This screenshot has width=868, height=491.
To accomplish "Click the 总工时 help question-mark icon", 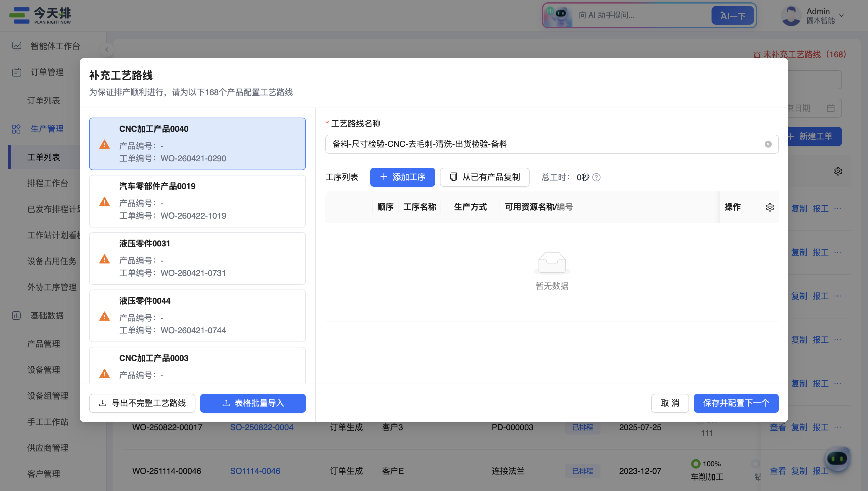I will (x=596, y=177).
